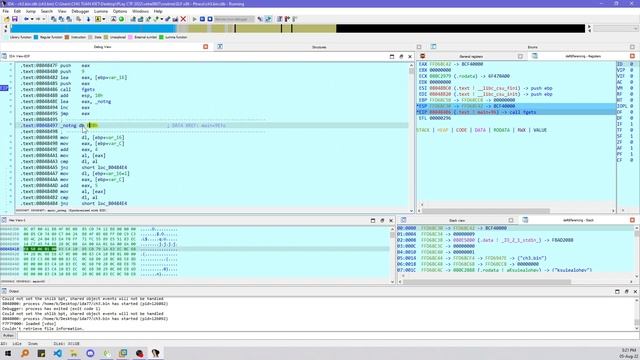Click the Lumina function legend swatch
Viewport: 640px width, 360px height.
tap(161, 37)
